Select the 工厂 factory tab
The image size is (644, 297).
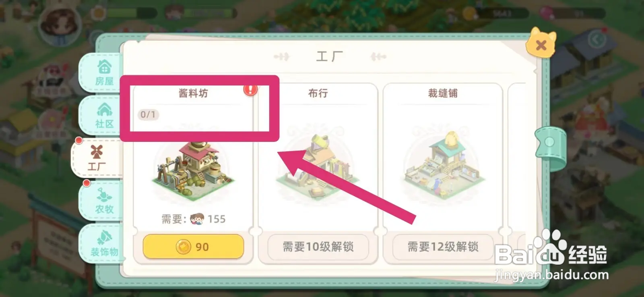click(97, 158)
